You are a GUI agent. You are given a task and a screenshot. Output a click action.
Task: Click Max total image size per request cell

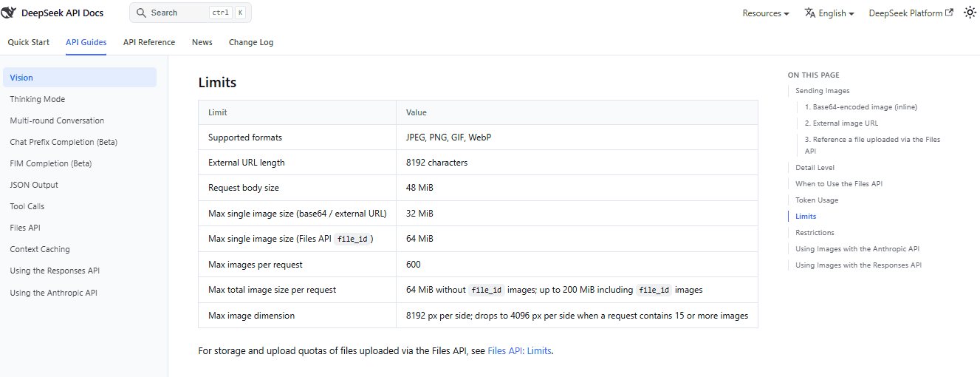pos(297,290)
